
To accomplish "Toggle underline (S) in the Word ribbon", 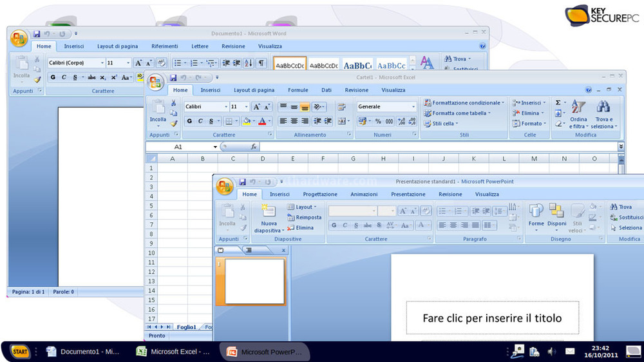I will [75, 77].
